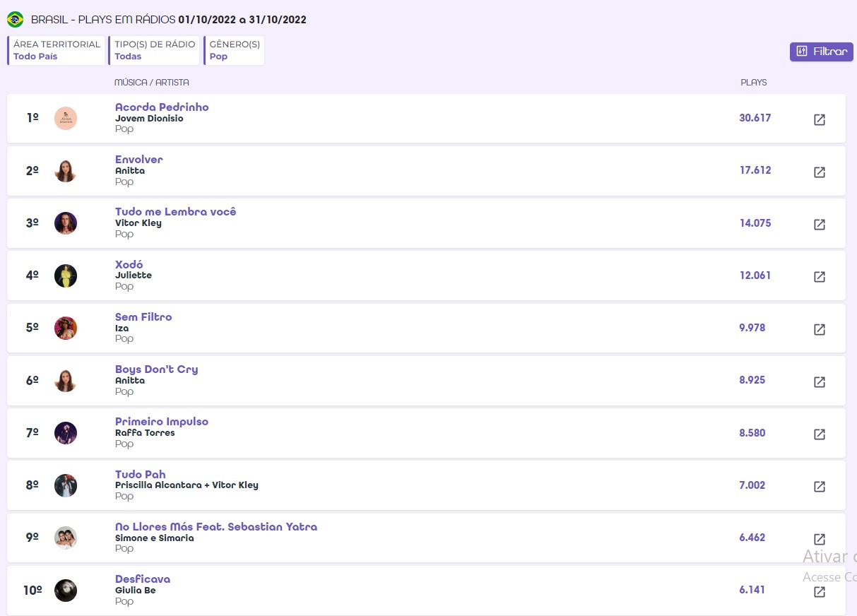857x616 pixels.
Task: Open external link for No Llores Más
Action: [820, 539]
